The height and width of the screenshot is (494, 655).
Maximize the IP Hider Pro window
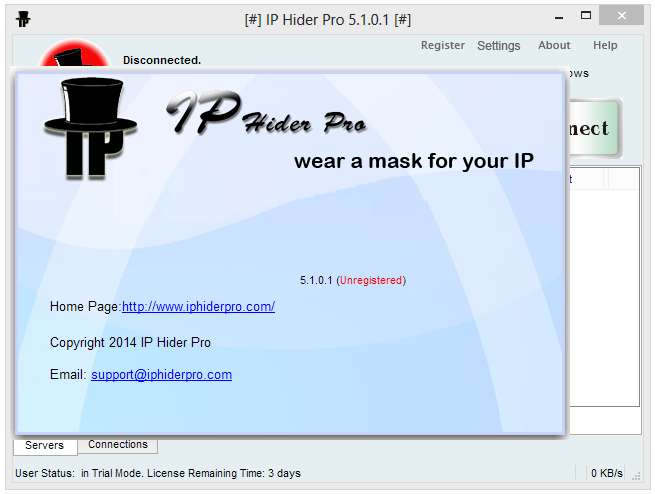(586, 16)
